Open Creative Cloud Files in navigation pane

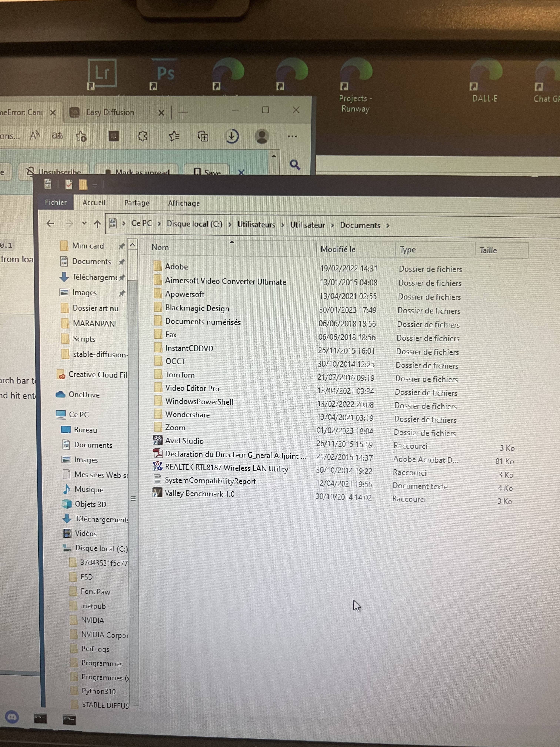click(x=98, y=374)
